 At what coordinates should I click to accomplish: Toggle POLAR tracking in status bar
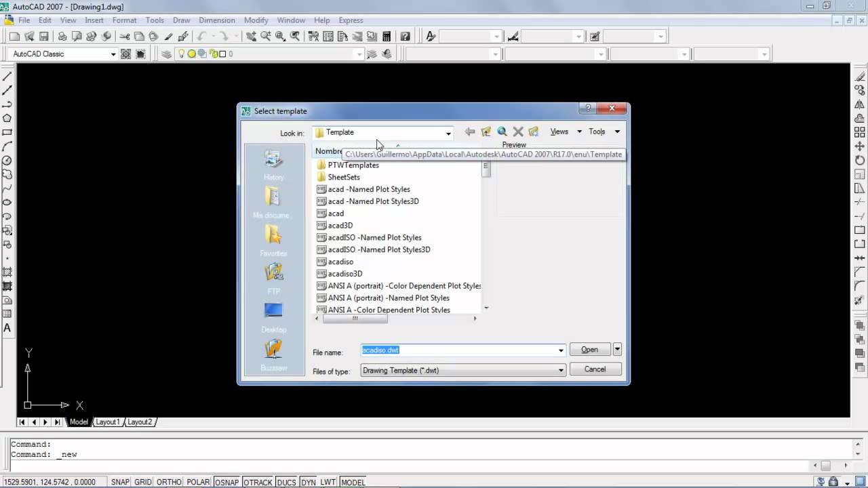pos(198,483)
